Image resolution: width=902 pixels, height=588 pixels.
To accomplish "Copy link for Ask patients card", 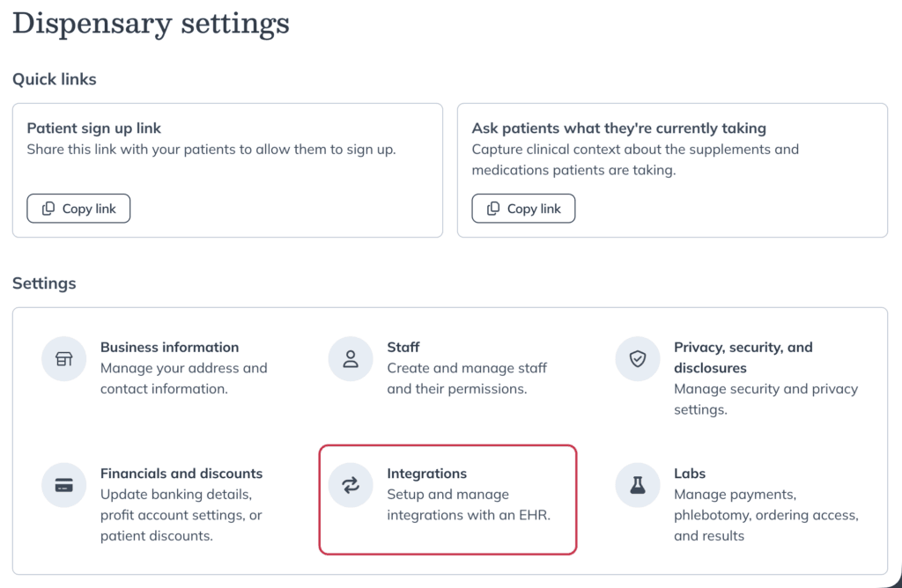I will [x=523, y=209].
